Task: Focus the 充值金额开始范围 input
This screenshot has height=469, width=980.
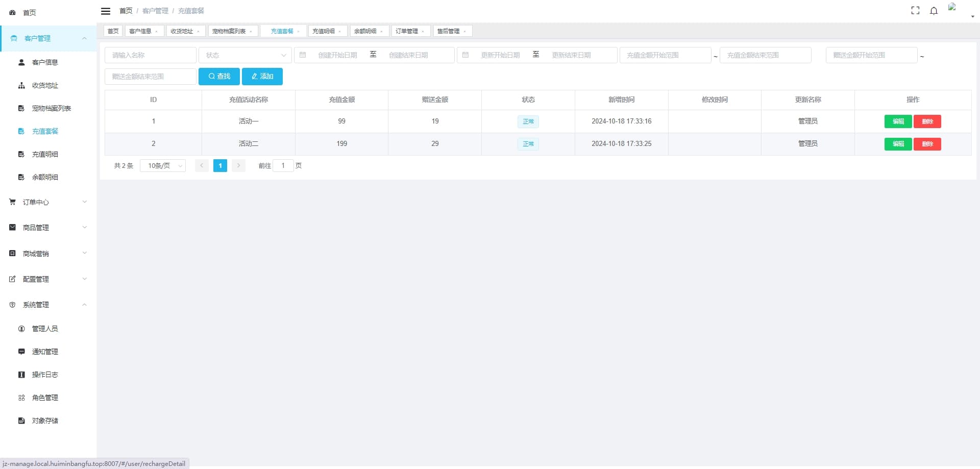Action: 666,55
